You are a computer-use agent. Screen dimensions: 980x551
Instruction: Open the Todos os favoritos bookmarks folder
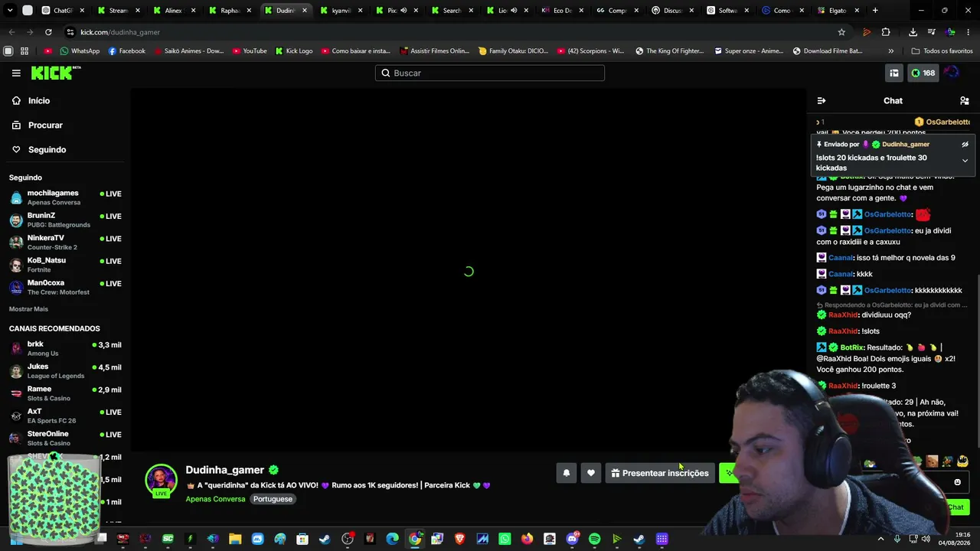pos(942,51)
